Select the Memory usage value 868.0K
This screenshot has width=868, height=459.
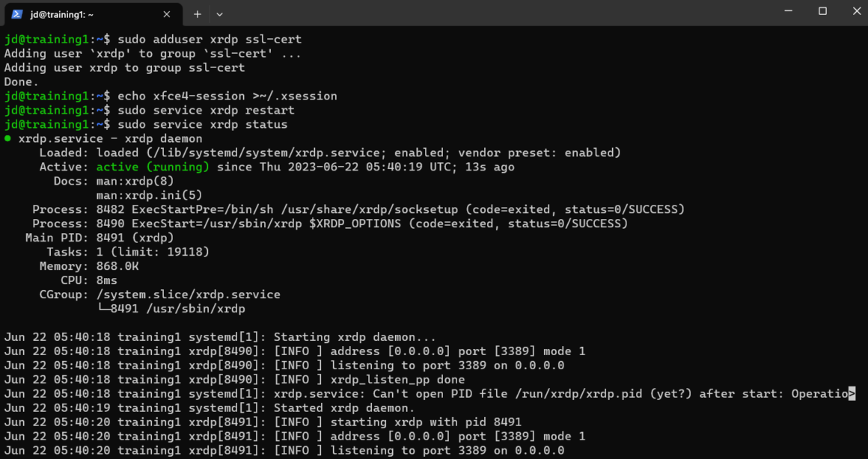tap(117, 265)
